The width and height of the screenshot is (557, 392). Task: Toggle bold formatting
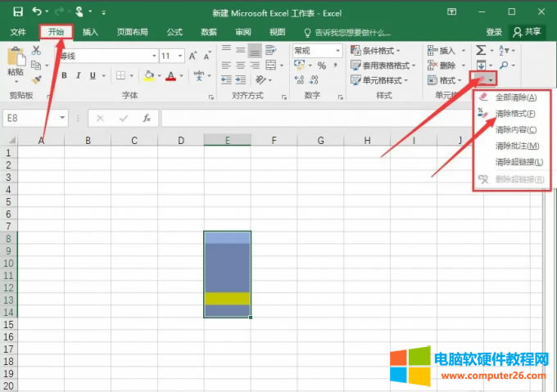63,76
